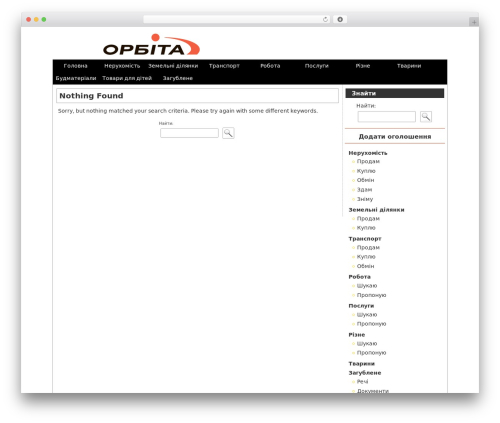Select Загублене in the navigation bar

178,78
